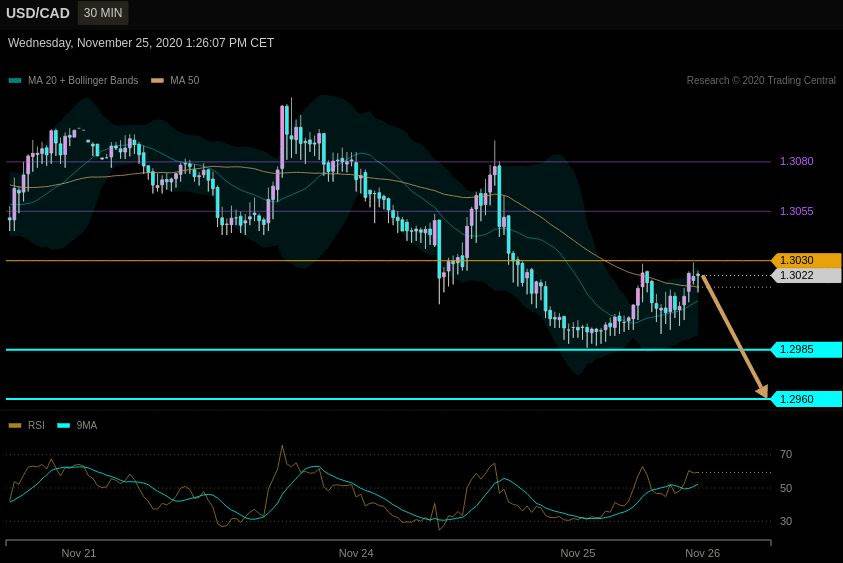The width and height of the screenshot is (843, 563).
Task: Click the 9MA legend label
Action: point(87,426)
